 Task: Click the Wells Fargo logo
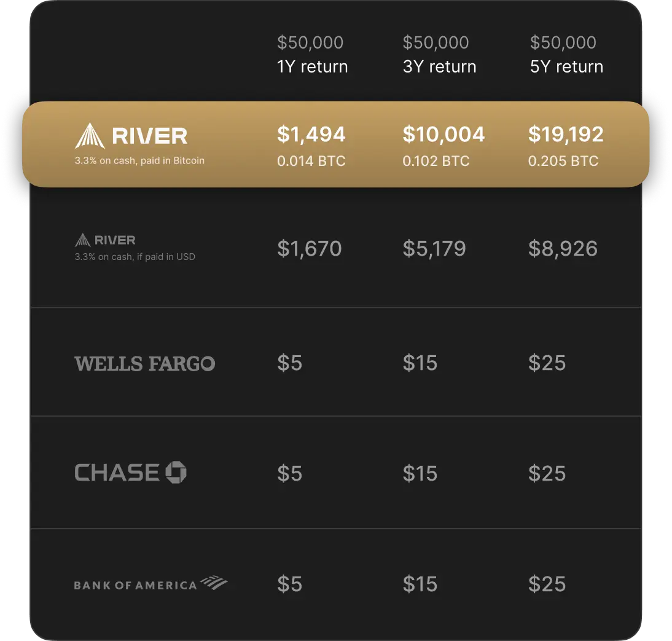144,363
